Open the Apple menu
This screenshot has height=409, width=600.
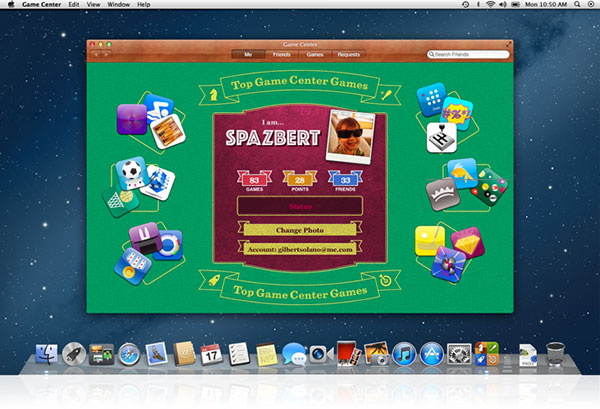coord(11,4)
